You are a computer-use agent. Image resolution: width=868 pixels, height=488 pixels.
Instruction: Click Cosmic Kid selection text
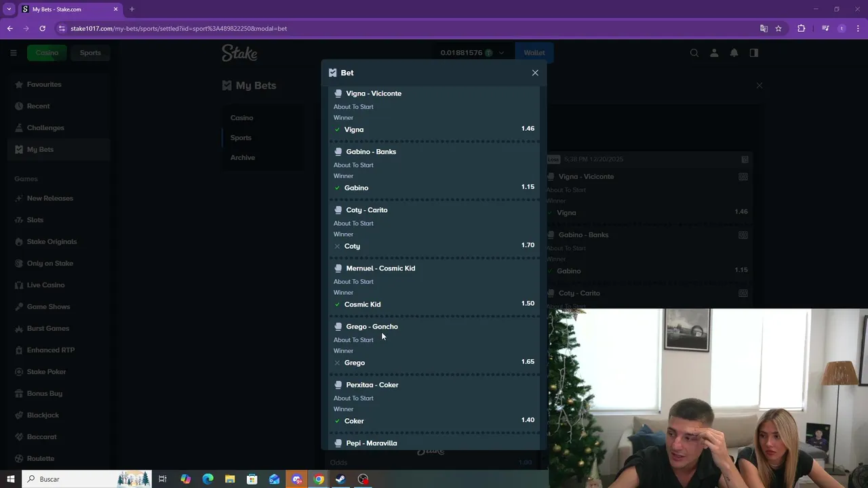pyautogui.click(x=362, y=304)
